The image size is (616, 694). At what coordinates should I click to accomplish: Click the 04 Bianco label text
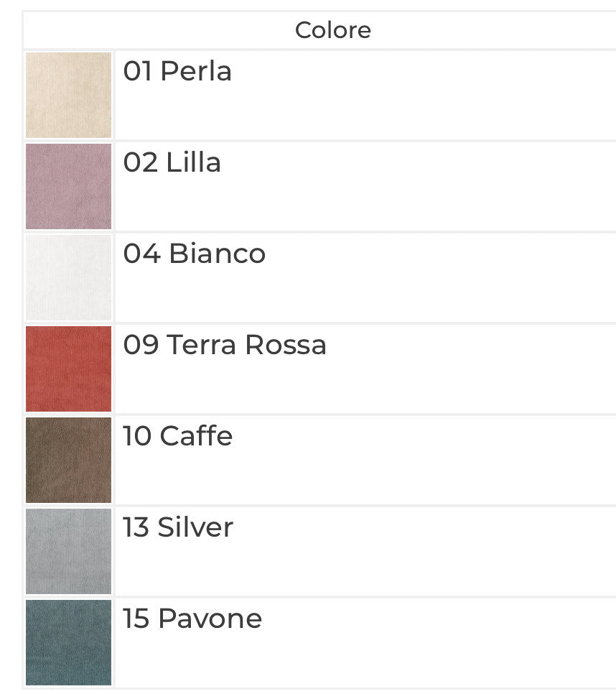pyautogui.click(x=194, y=253)
